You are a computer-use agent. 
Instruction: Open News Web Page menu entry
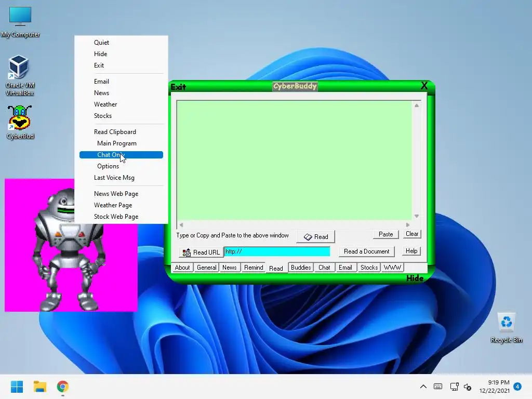[x=121, y=194]
